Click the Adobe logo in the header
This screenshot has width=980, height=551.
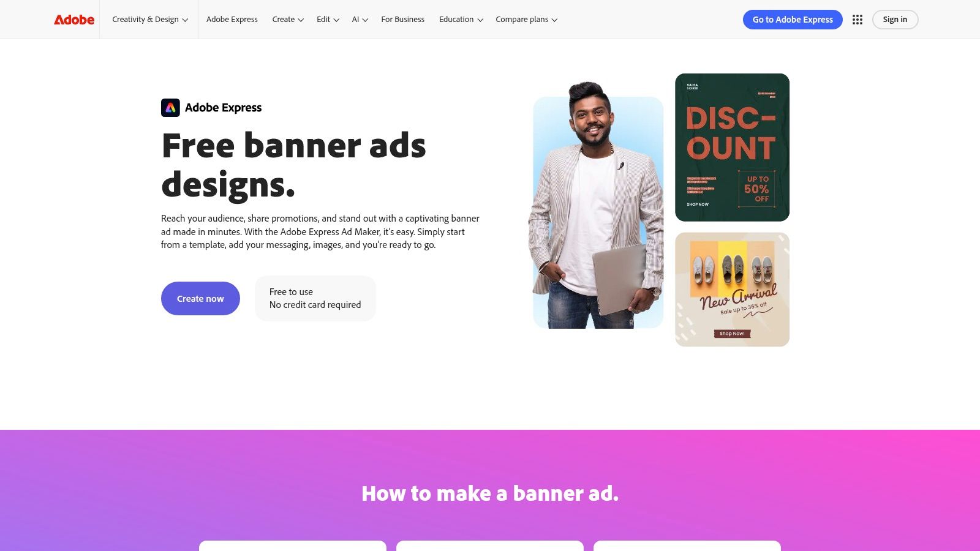(x=74, y=20)
